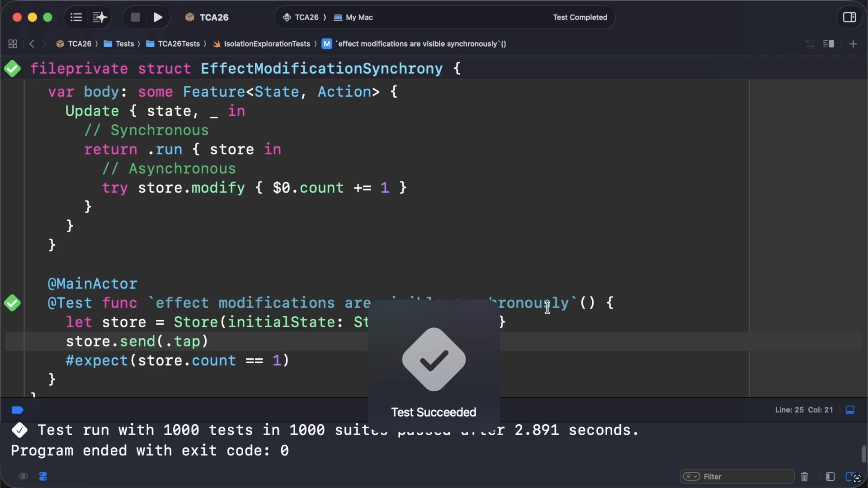Click Test Completed activity status
Screen dimensions: 868x488
coord(580,17)
